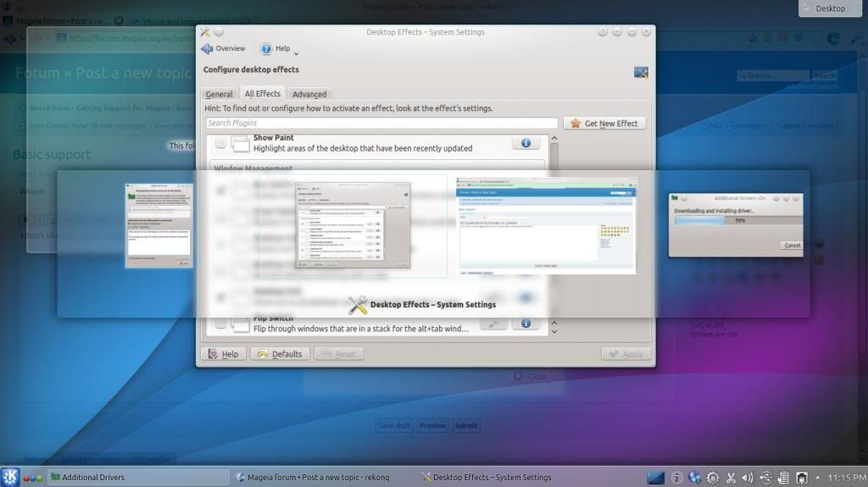Open the Help toolbar button
This screenshot has height=487, width=868.
[x=275, y=49]
